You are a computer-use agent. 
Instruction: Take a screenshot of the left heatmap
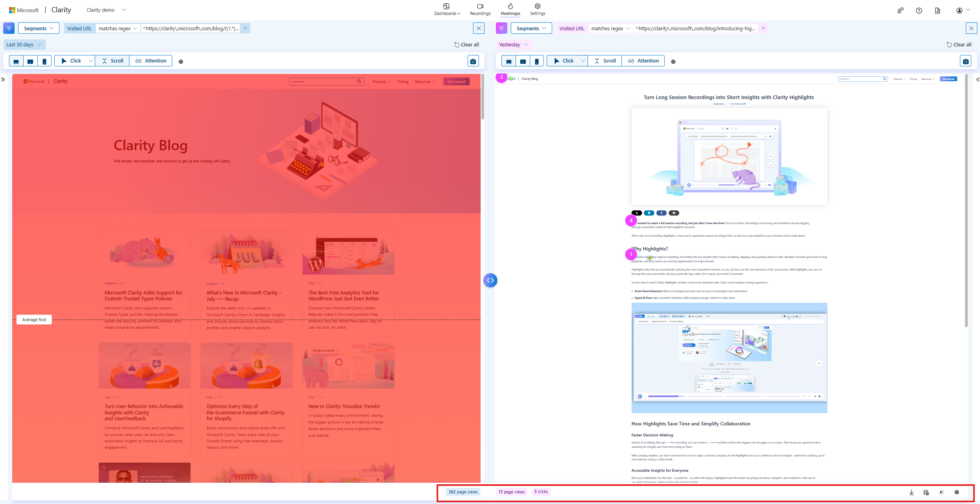(473, 61)
